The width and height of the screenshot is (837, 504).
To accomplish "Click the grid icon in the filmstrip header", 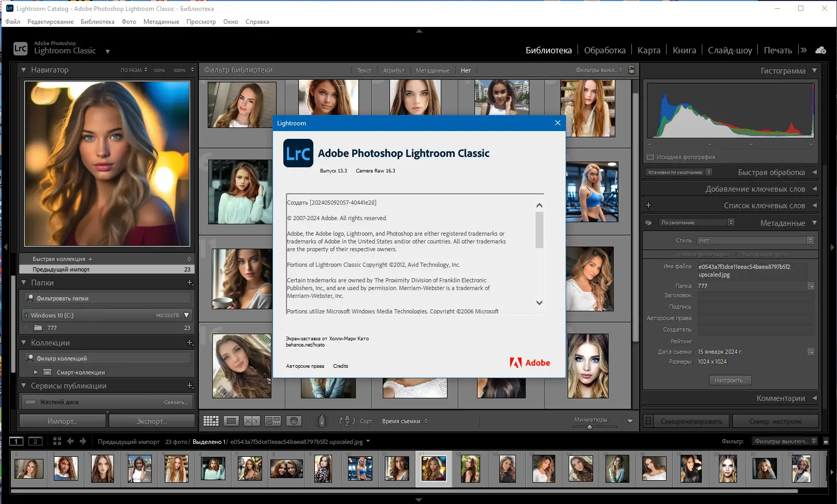I will (57, 441).
